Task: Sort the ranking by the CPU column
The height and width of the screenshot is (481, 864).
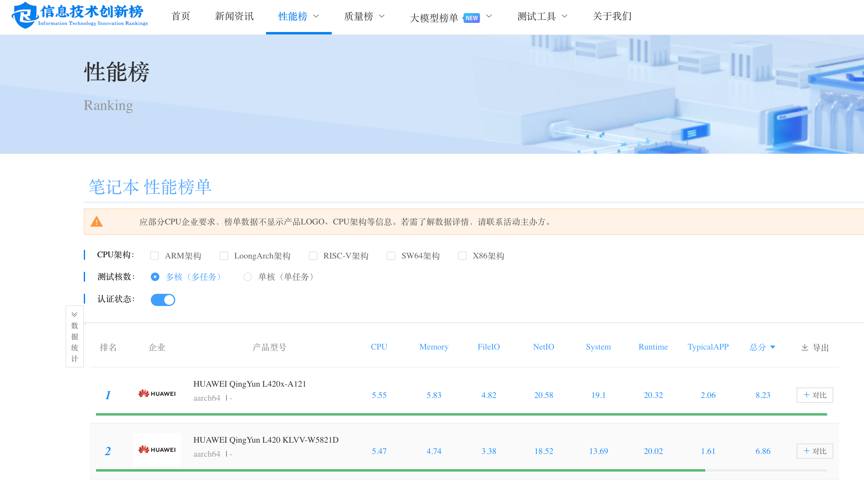Action: click(x=379, y=347)
